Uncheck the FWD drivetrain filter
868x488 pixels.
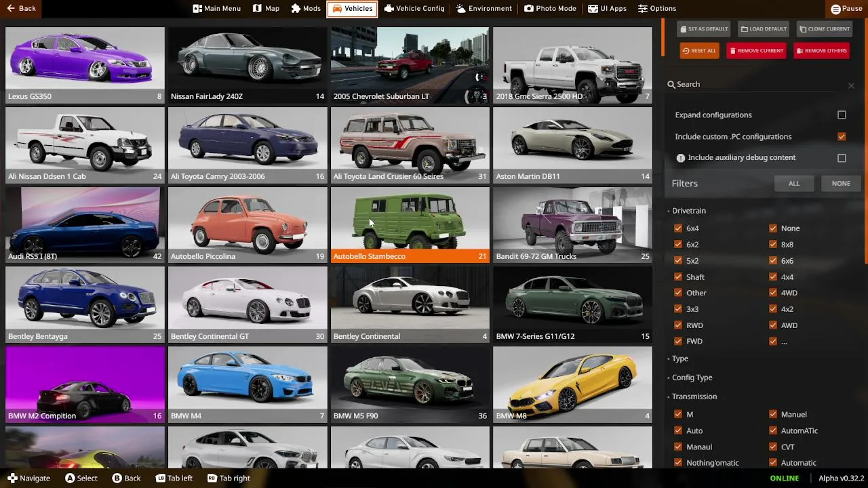(678, 342)
